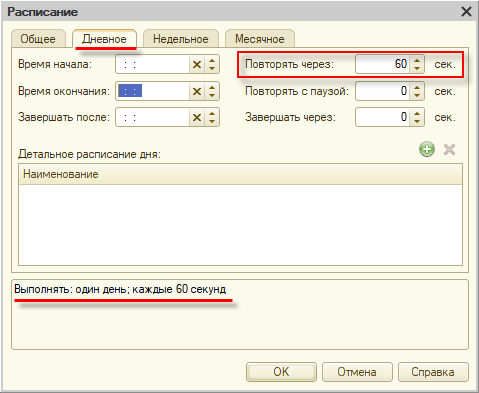This screenshot has height=393, width=479.
Task: Cancel the dialog with Отмена
Action: (x=357, y=372)
